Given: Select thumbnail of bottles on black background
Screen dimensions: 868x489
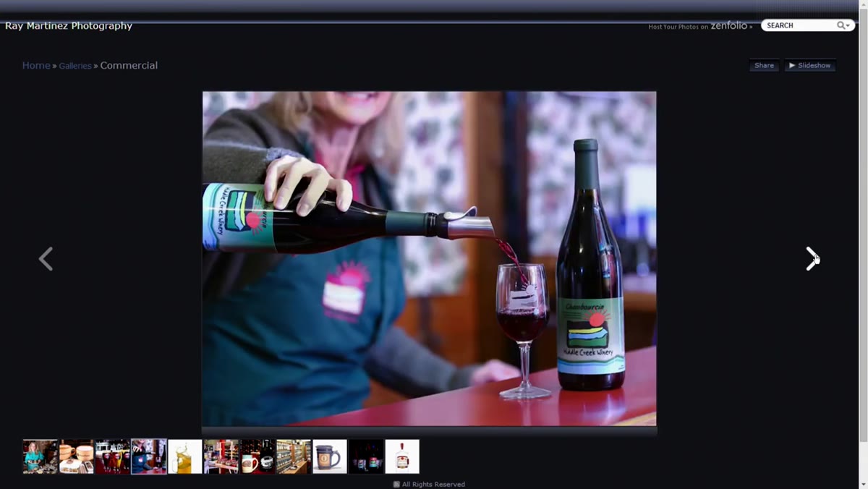Looking at the screenshot, I should [366, 456].
